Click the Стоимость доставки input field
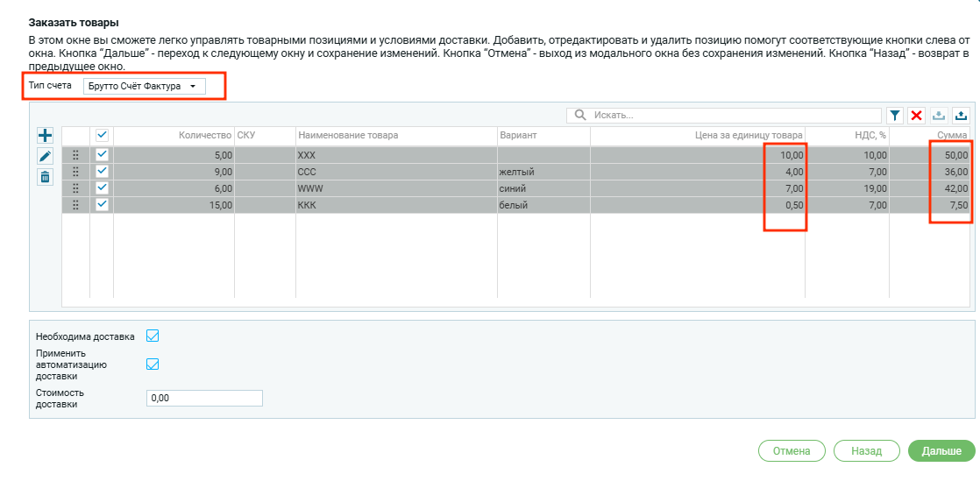980x481 pixels. pos(204,398)
